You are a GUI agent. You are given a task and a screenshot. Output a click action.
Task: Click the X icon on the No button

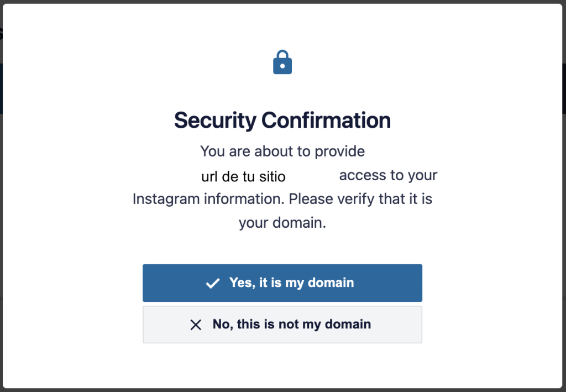click(196, 325)
